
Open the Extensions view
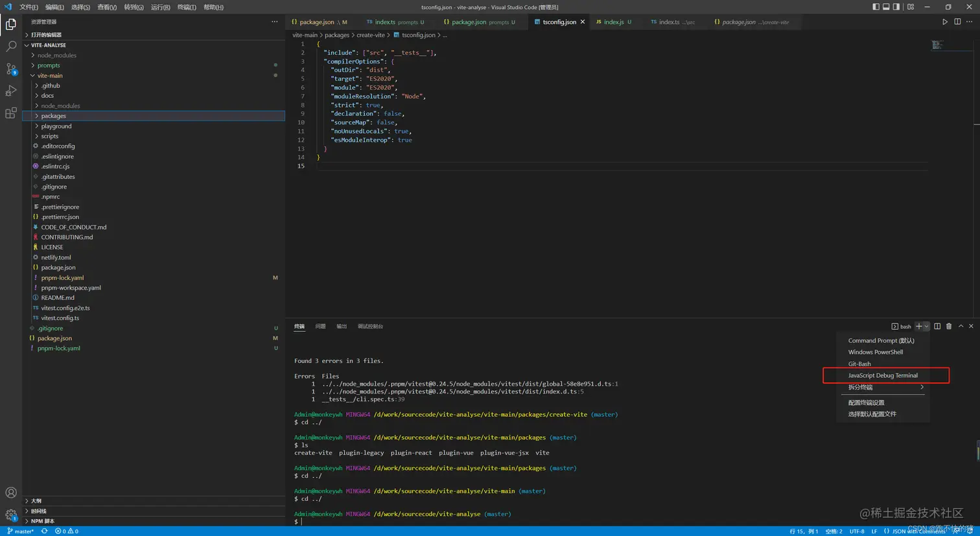11,113
